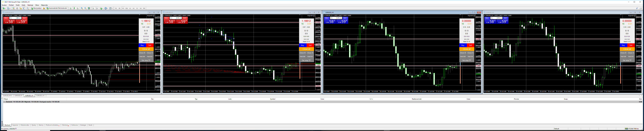Switch to the Expozice terminal tab
The width and height of the screenshot is (644, 131).
coord(15,125)
